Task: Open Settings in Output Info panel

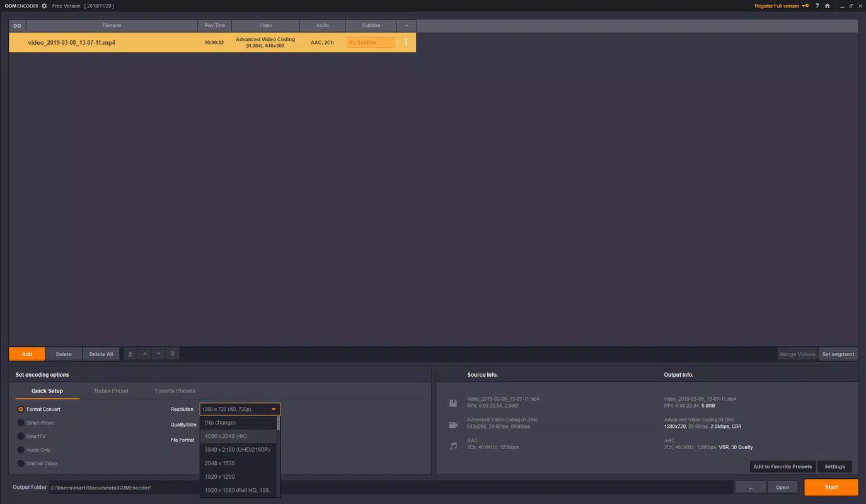Action: [834, 467]
